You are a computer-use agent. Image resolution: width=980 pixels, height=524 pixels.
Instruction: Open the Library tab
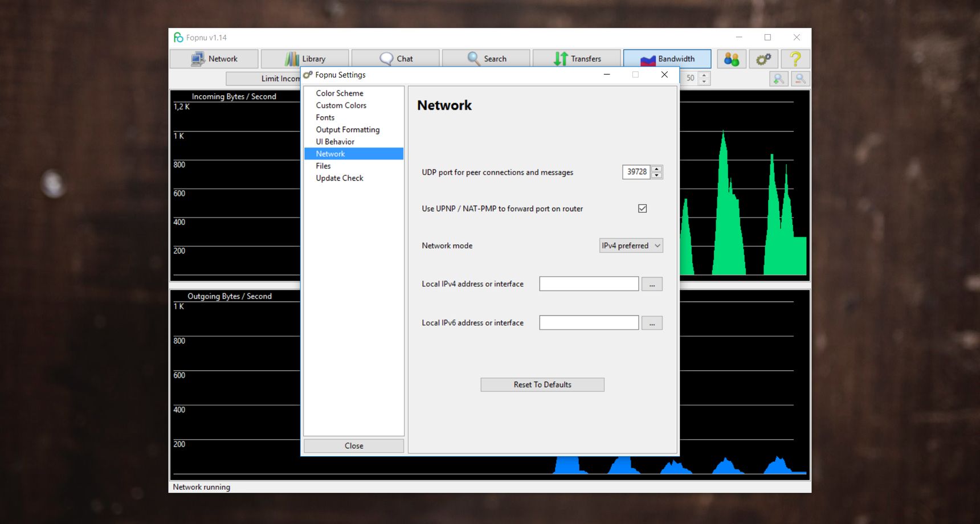click(x=305, y=59)
